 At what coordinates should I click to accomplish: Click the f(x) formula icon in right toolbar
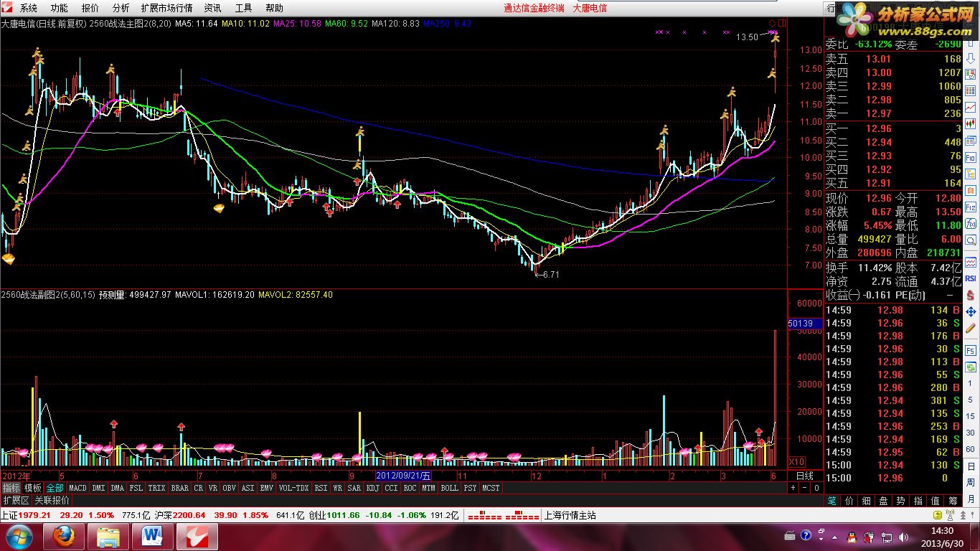(x=971, y=224)
